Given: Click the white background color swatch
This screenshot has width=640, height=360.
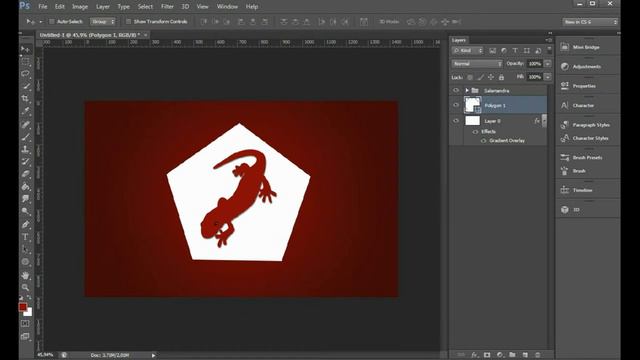Looking at the screenshot, I should click(x=29, y=312).
